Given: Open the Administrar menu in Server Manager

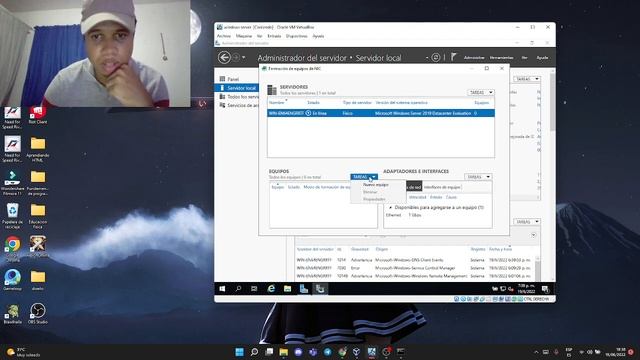Looking at the screenshot, I should click(x=474, y=58).
